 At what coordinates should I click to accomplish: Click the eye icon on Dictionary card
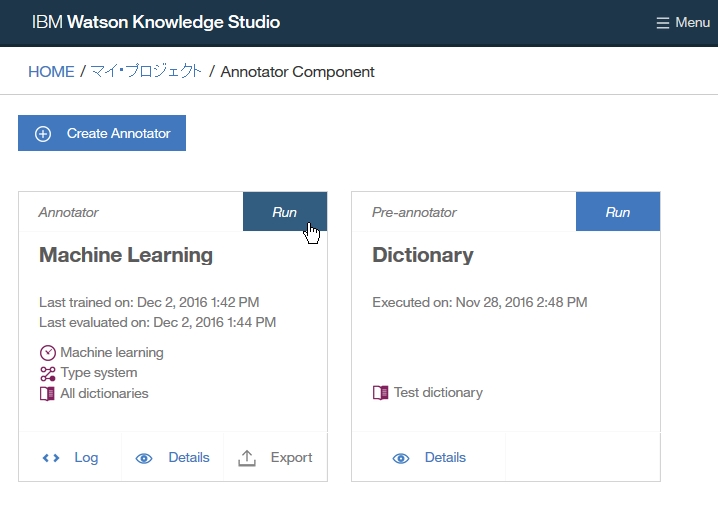click(401, 458)
